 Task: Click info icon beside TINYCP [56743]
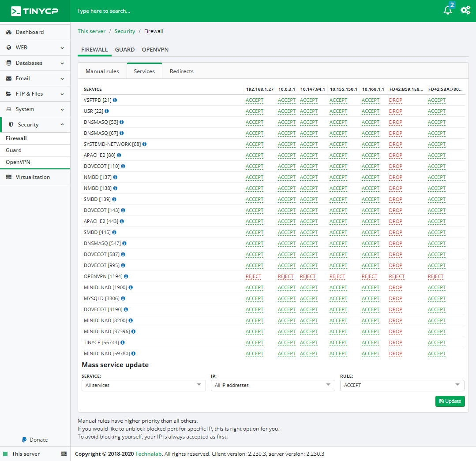click(x=122, y=342)
